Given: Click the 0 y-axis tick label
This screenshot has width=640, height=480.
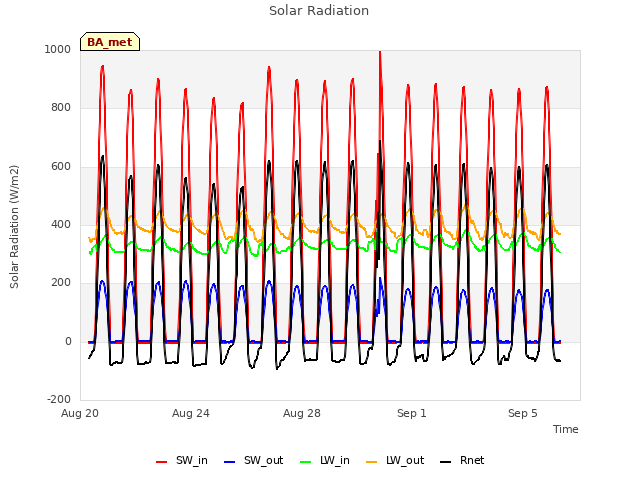Looking at the screenshot, I should point(68,341).
